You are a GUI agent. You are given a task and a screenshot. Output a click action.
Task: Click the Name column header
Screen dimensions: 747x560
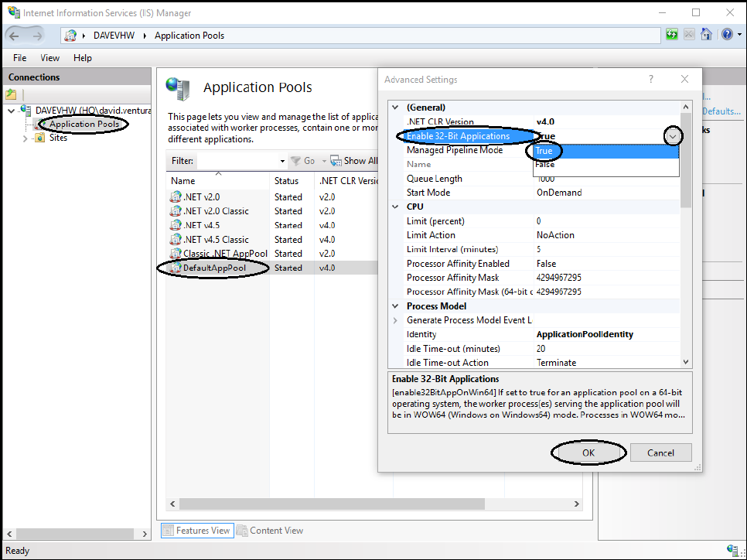click(218, 181)
